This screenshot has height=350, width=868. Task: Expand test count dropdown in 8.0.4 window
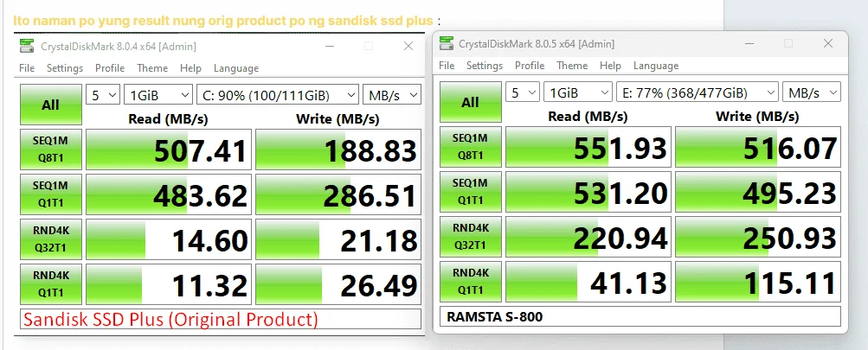coord(103,95)
